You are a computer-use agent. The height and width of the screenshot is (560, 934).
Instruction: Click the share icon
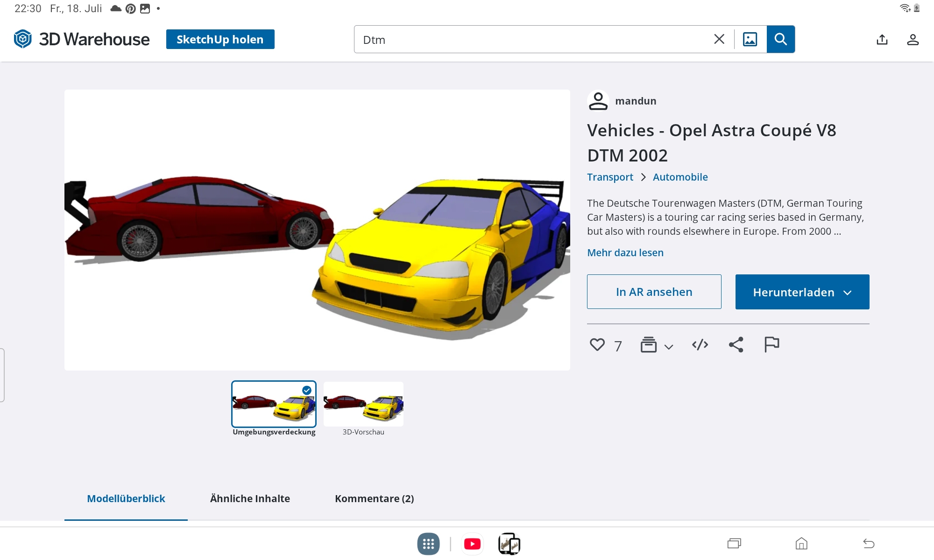click(736, 345)
